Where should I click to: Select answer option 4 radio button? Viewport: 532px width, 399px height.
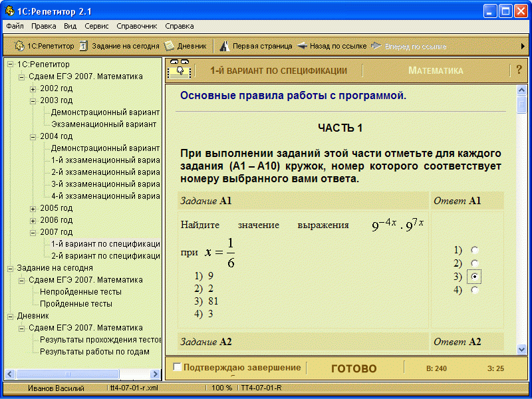click(x=474, y=290)
